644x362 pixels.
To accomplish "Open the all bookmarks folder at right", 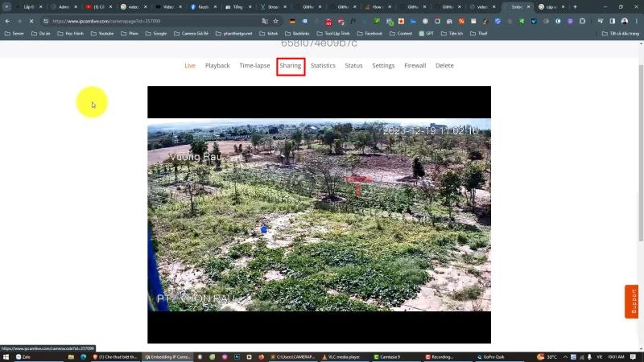I will tap(620, 33).
